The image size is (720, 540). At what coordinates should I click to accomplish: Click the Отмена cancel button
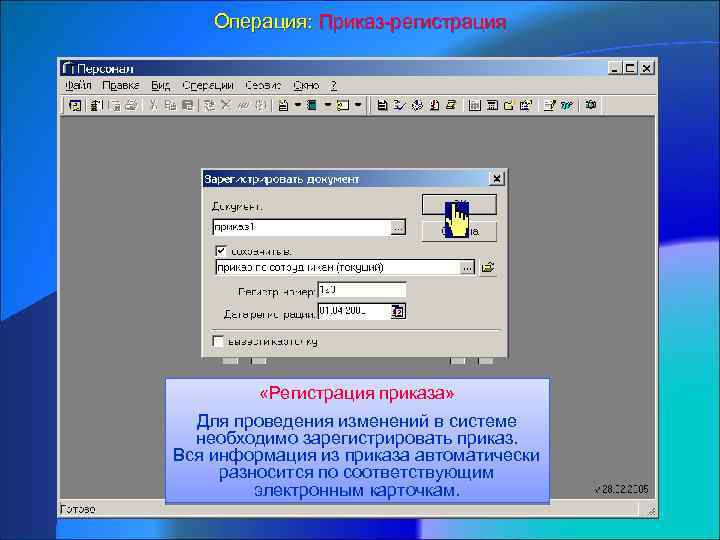pos(459,231)
